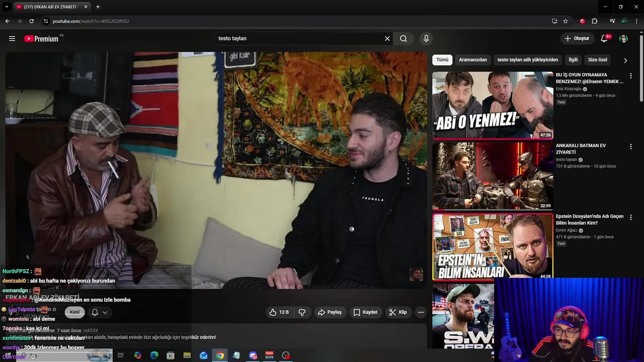Run search with the magnifier button
Screen dimensions: 644x362
404,39
